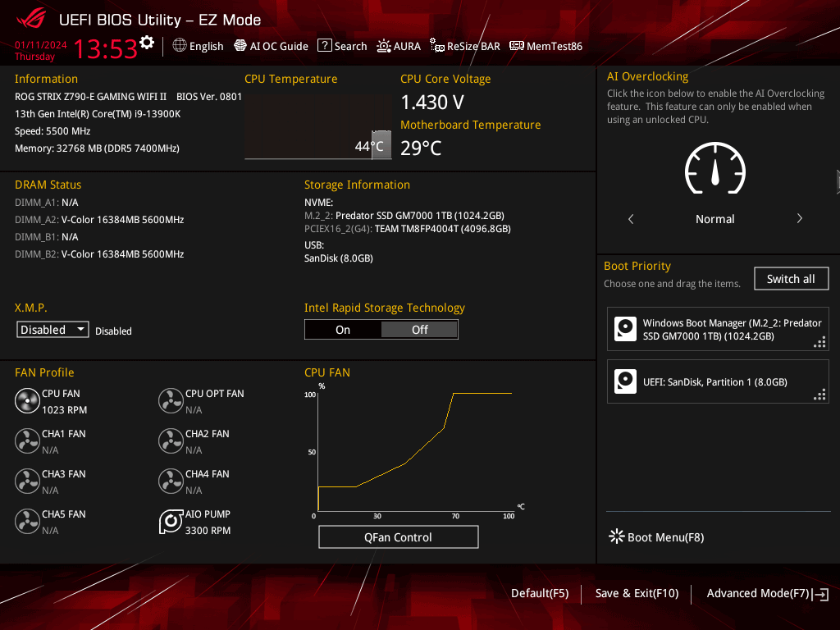840x630 pixels.
Task: Click the globe icon for English language
Action: 180,46
